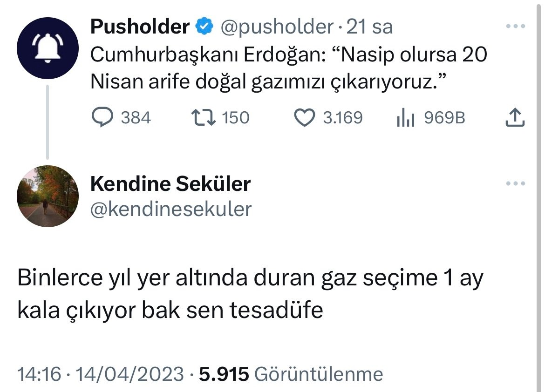Go to Pusholder display name profile
The image size is (545, 392).
[x=140, y=27]
